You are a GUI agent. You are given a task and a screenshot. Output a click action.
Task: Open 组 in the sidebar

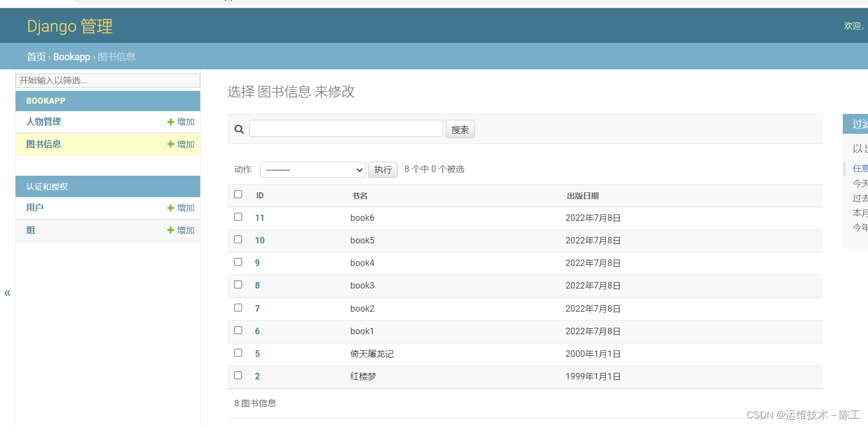click(31, 230)
